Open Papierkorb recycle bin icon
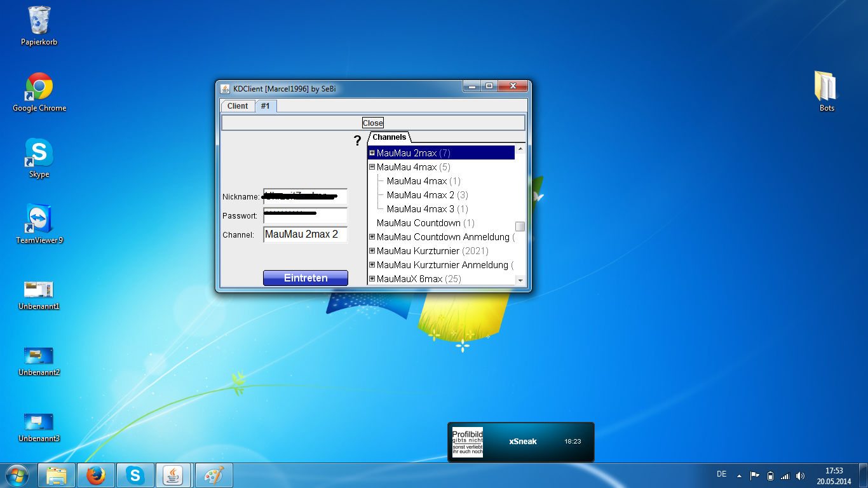868x488 pixels. coord(39,21)
